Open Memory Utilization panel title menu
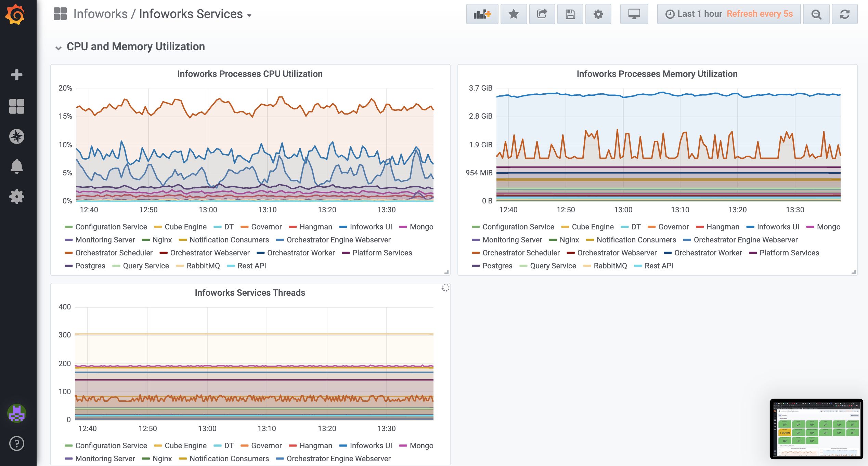Screen dimensions: 868x466 657,74
